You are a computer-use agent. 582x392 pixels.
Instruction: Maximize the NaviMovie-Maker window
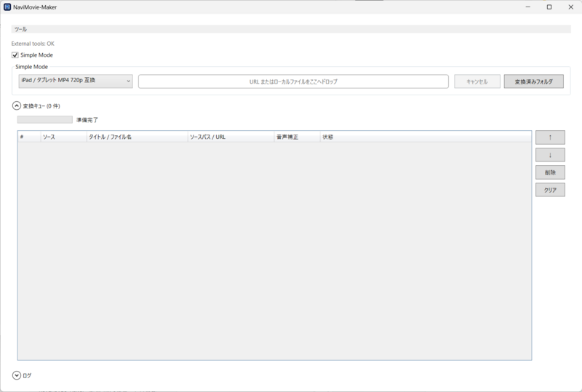pyautogui.click(x=549, y=7)
